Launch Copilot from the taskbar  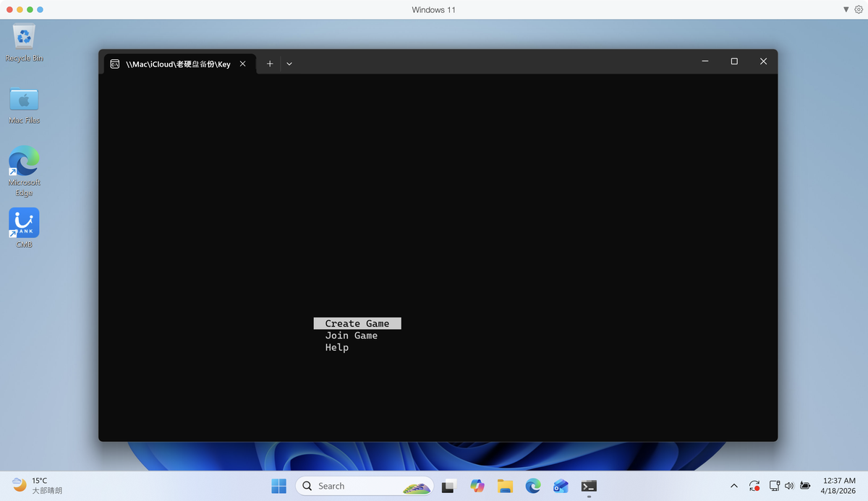pos(477,486)
